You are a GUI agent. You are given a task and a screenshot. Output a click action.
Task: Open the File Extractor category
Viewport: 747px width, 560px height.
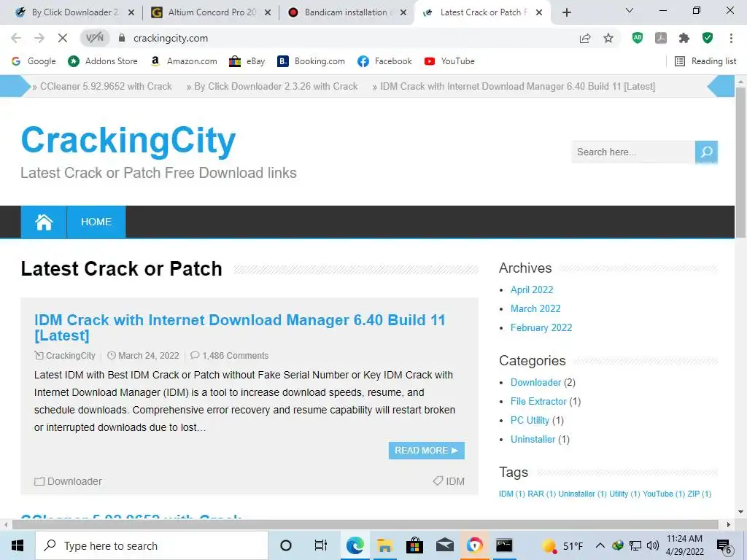coord(538,402)
